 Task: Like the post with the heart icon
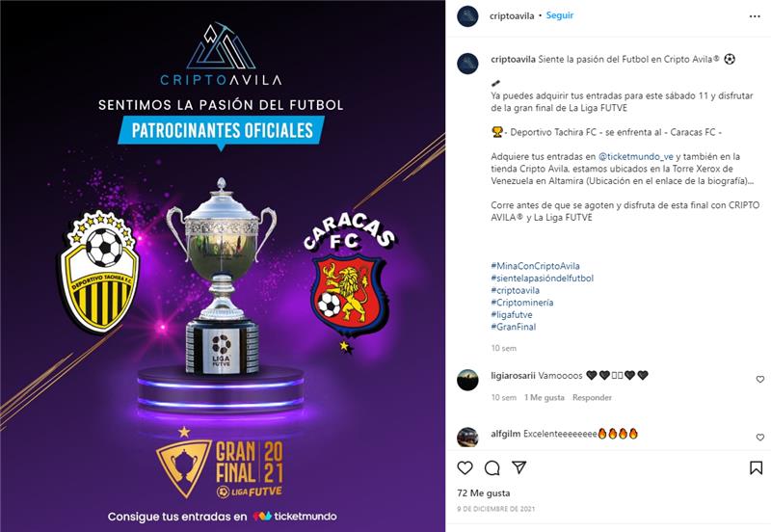click(x=465, y=467)
